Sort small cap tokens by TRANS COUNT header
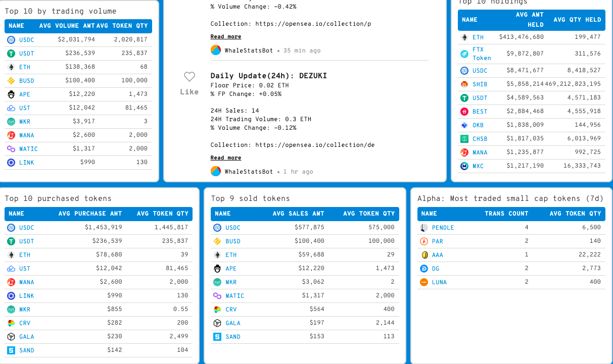This screenshot has width=613, height=364. click(506, 214)
